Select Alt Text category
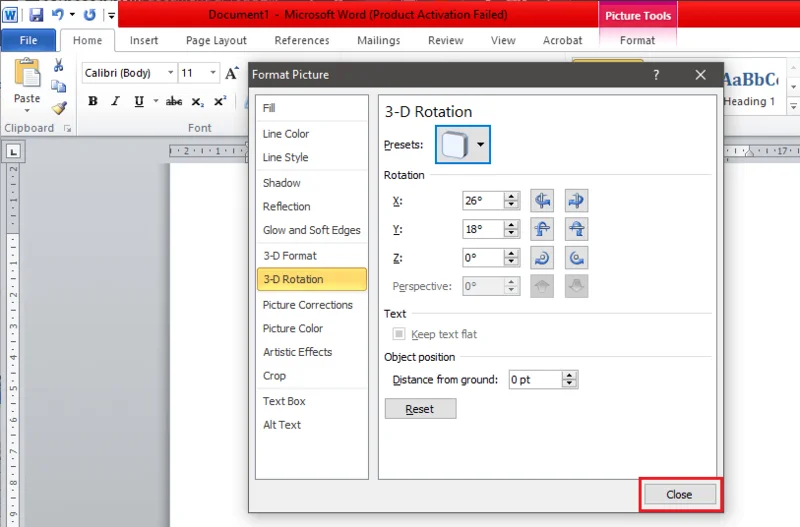 312,424
